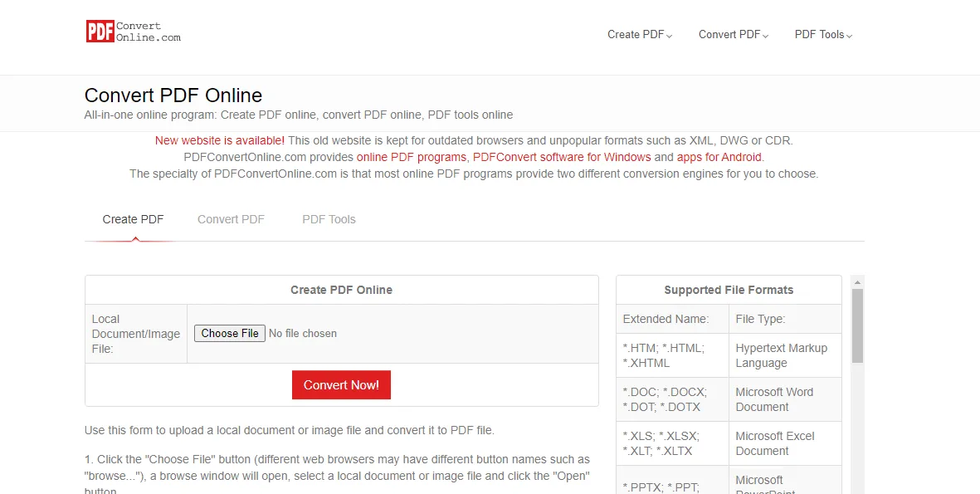Click the Hypertext Markup Language table row
Screen dimensions: 980x494
click(729, 355)
